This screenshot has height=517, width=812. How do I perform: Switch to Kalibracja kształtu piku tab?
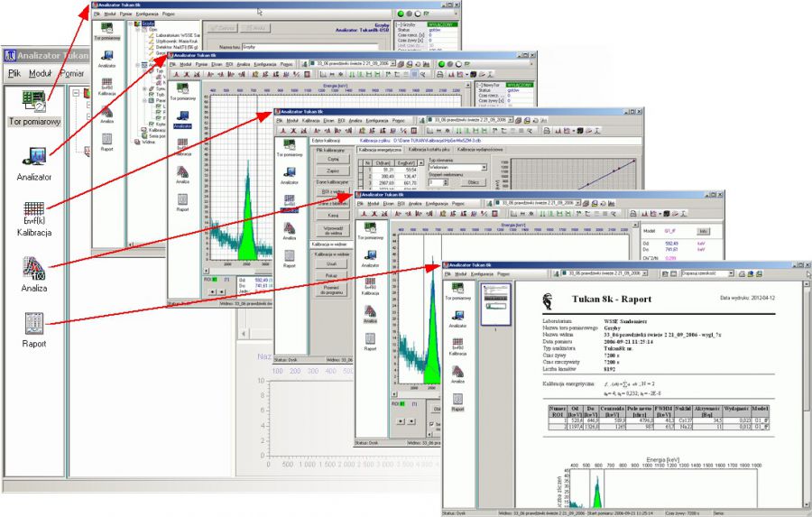[x=429, y=150]
